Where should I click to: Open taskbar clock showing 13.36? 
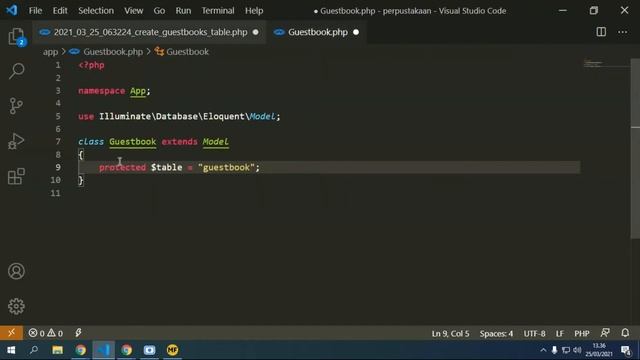[x=599, y=350]
